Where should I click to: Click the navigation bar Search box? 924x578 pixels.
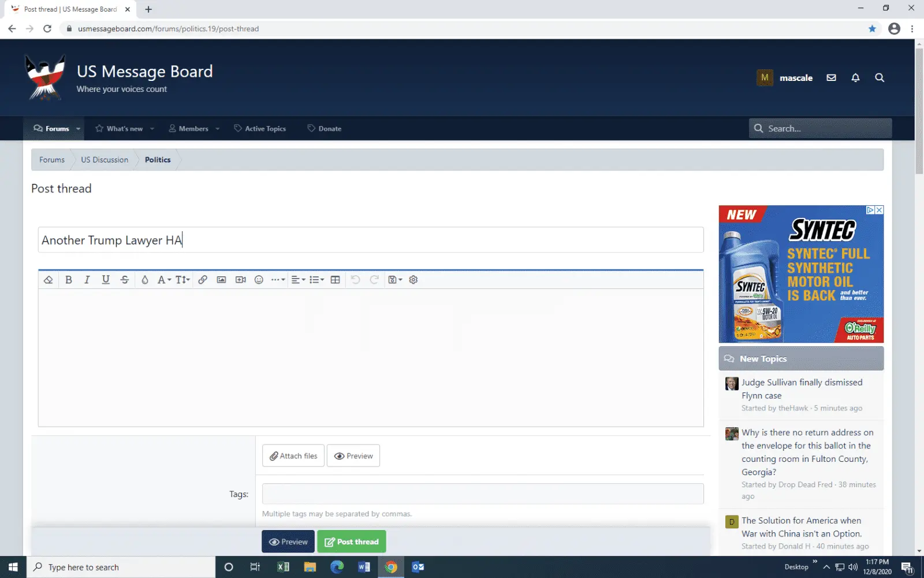point(821,128)
